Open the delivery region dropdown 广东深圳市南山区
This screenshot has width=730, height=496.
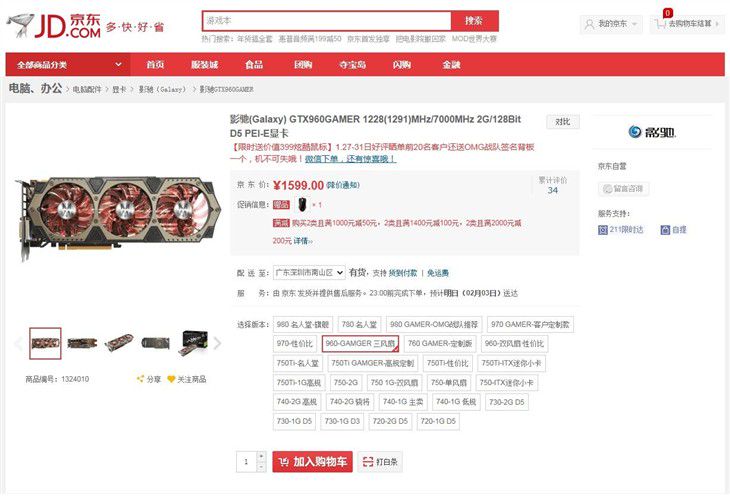(x=309, y=272)
